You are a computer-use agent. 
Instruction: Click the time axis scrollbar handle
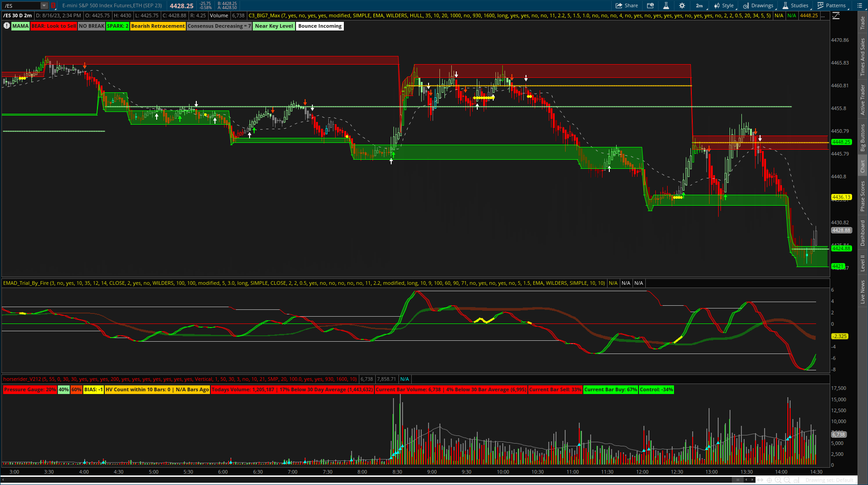tap(738, 480)
